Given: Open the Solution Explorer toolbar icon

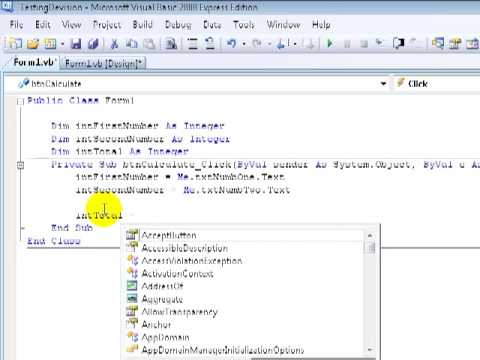Looking at the screenshot, I should [x=438, y=43].
